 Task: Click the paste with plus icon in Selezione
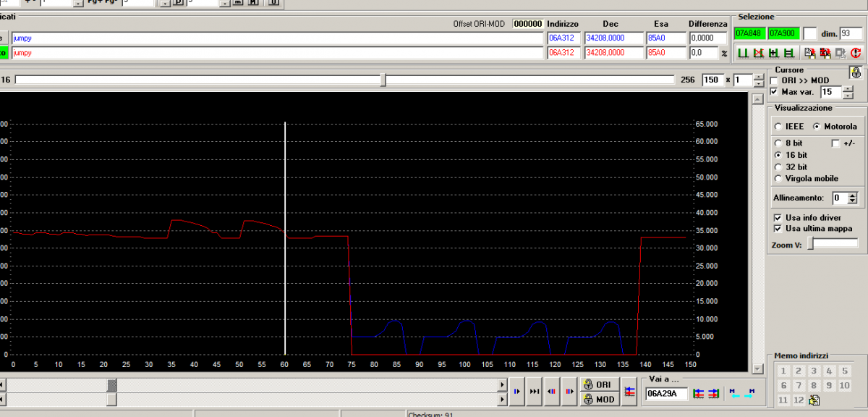click(825, 53)
